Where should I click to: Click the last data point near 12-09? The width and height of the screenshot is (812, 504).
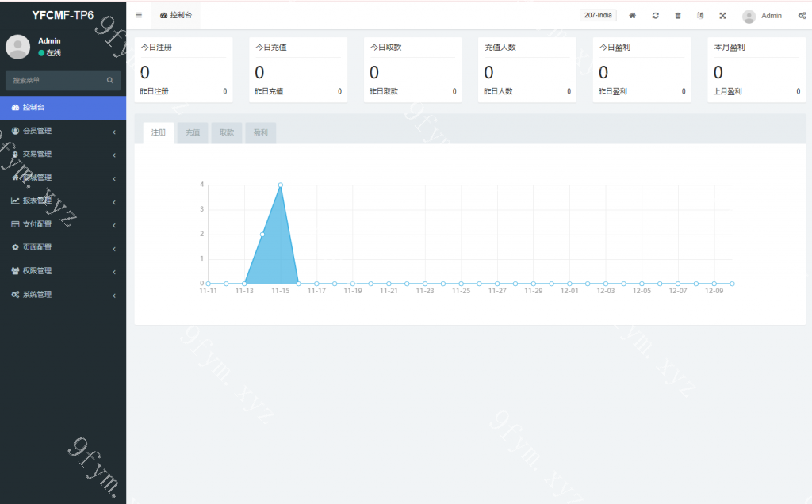click(732, 284)
